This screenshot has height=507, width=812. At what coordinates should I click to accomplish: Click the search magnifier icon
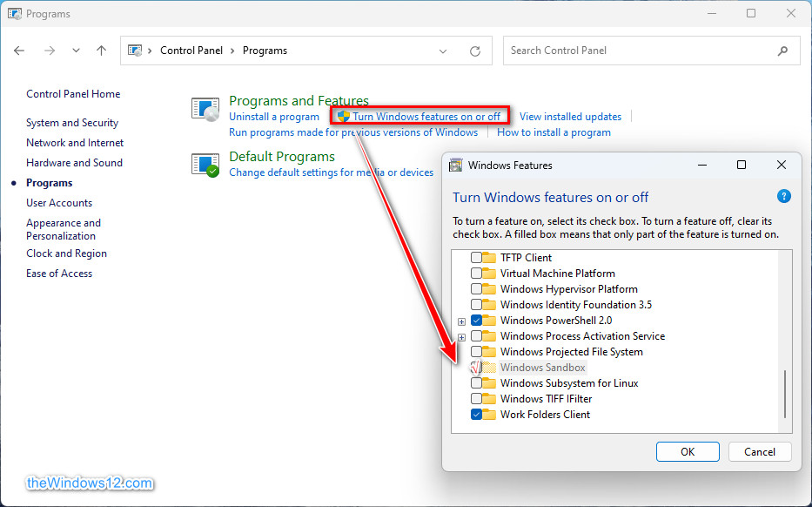click(x=782, y=51)
